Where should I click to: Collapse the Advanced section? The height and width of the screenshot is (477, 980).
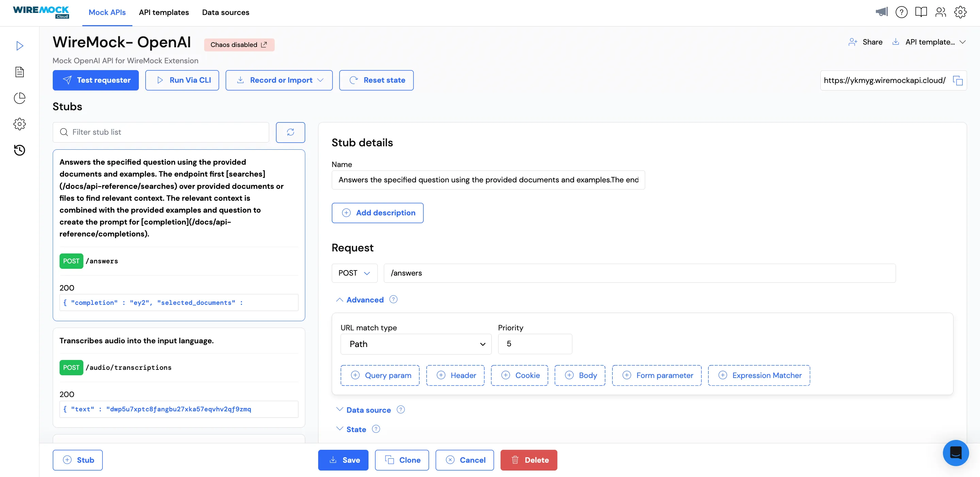tap(364, 300)
